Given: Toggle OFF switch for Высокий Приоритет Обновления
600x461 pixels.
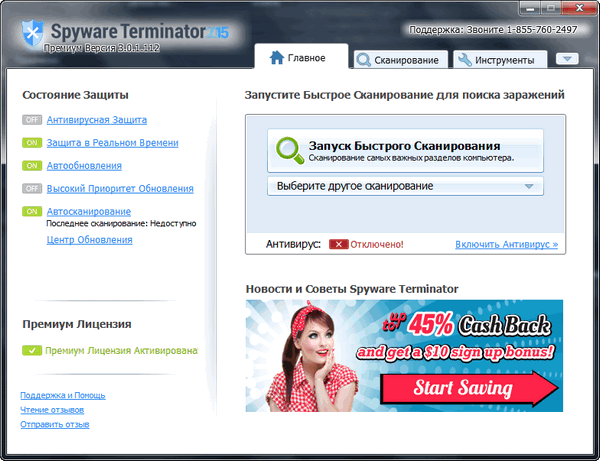Looking at the screenshot, I should pos(32,189).
